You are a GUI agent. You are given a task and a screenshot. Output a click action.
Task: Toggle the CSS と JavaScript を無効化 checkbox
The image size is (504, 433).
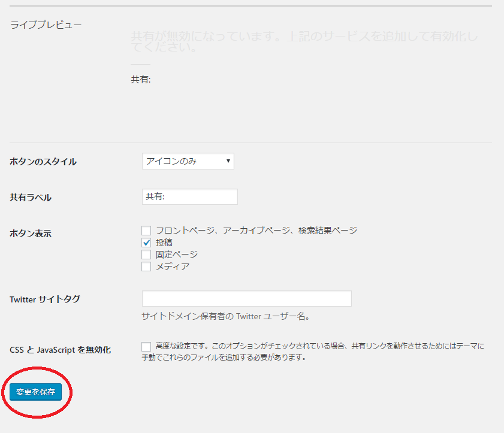coord(146,346)
